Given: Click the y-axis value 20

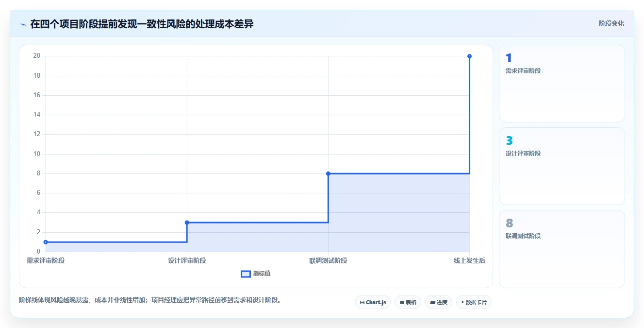Looking at the screenshot, I should click(x=36, y=56).
